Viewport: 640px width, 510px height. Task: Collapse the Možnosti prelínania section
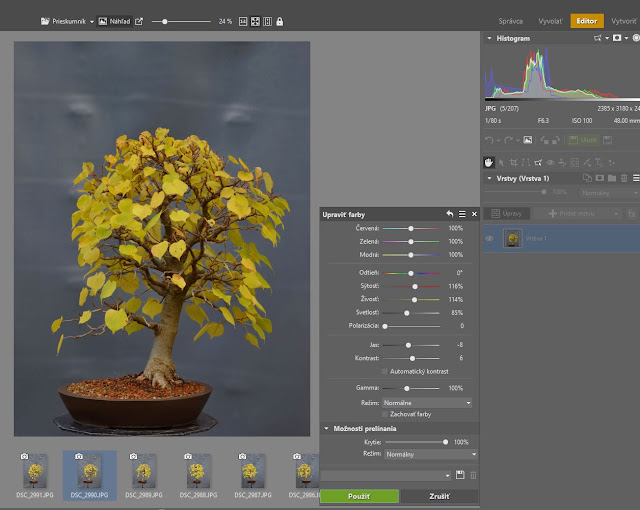pos(326,428)
